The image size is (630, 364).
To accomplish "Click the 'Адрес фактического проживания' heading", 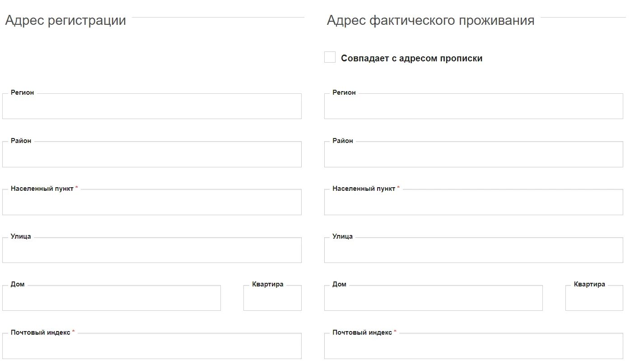I will [x=430, y=20].
